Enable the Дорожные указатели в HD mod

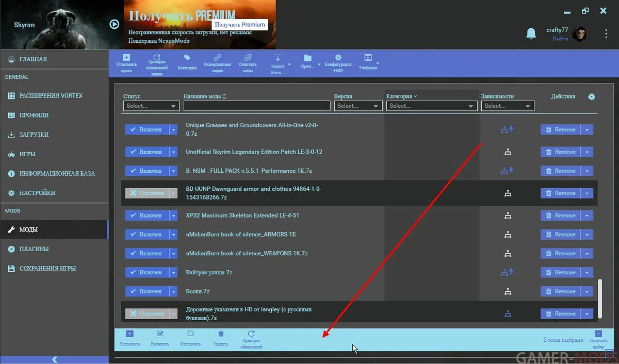146,313
